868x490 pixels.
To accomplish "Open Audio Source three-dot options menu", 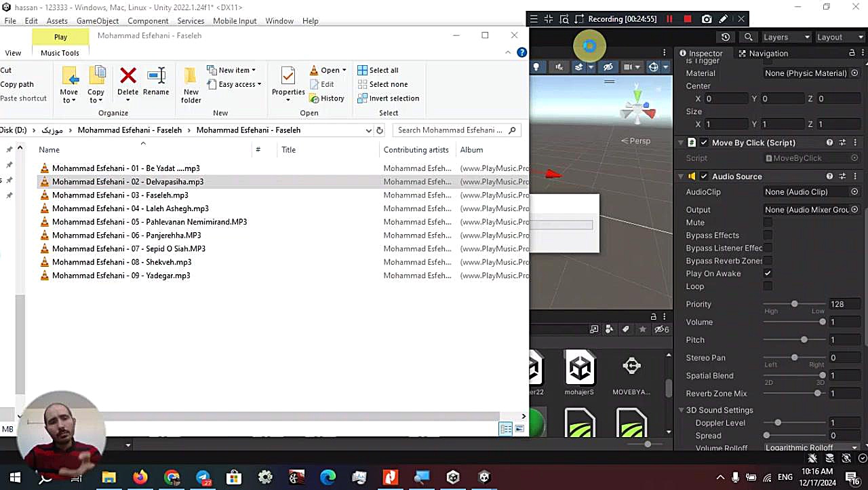I will [855, 176].
